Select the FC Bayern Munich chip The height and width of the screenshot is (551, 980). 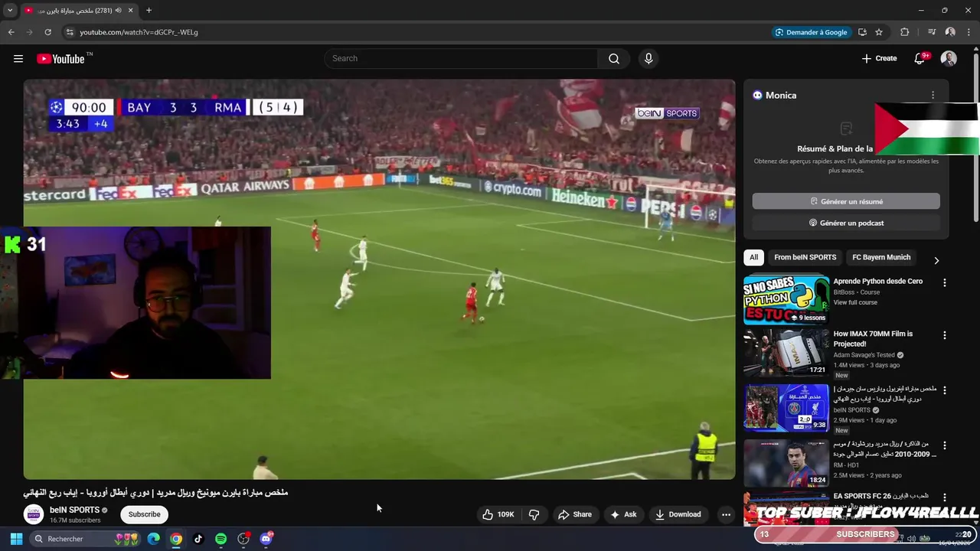[x=881, y=257]
